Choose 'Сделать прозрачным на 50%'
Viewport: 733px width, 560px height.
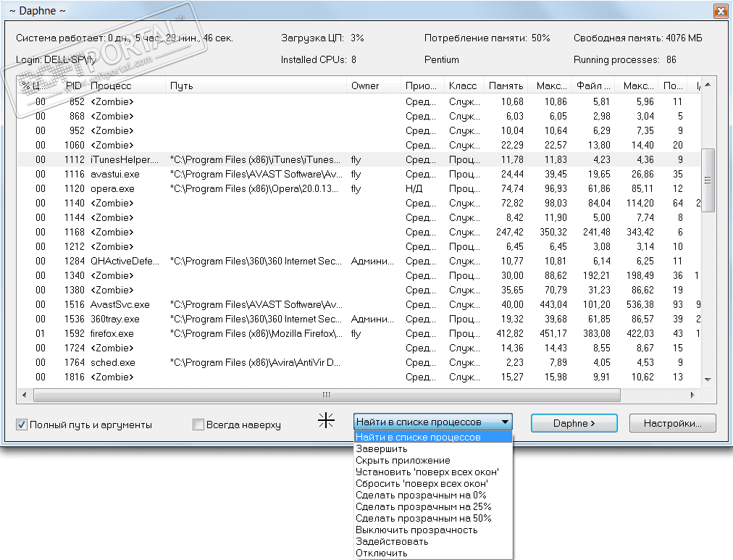tap(433, 519)
